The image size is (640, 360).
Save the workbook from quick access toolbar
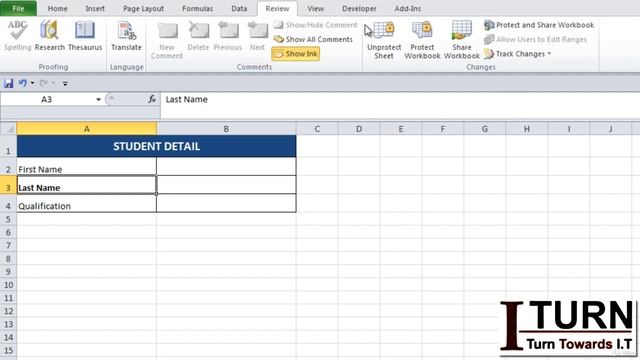coord(9,83)
